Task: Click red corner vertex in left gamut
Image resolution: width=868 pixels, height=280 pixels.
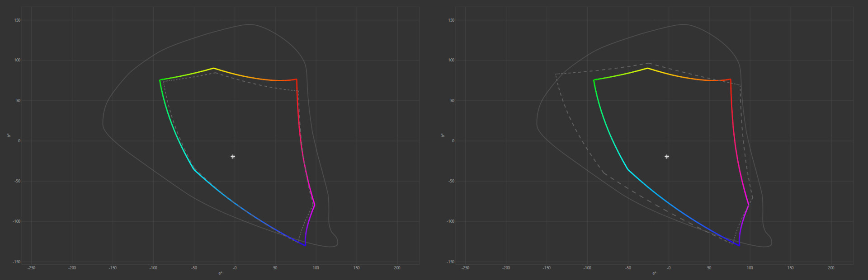Action: 297,79
